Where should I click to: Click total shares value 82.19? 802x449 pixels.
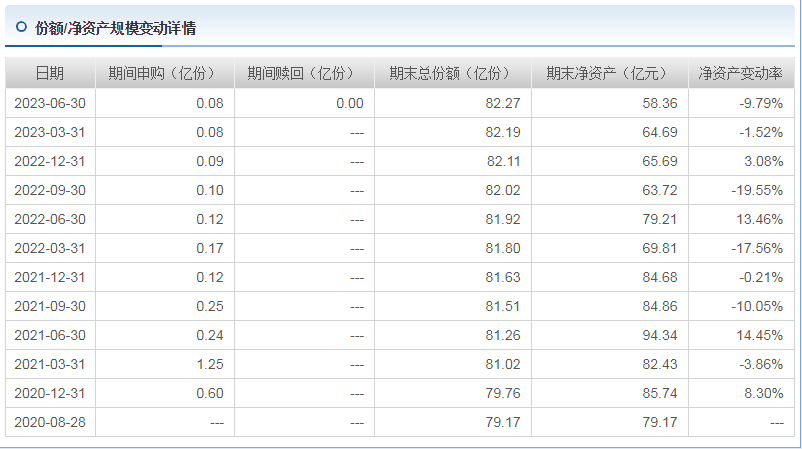click(x=503, y=132)
